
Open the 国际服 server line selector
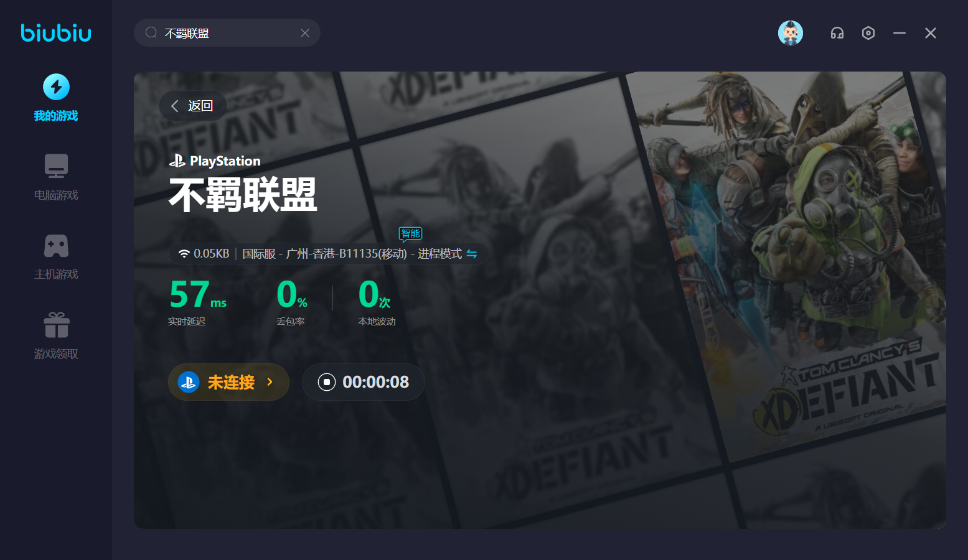[351, 254]
